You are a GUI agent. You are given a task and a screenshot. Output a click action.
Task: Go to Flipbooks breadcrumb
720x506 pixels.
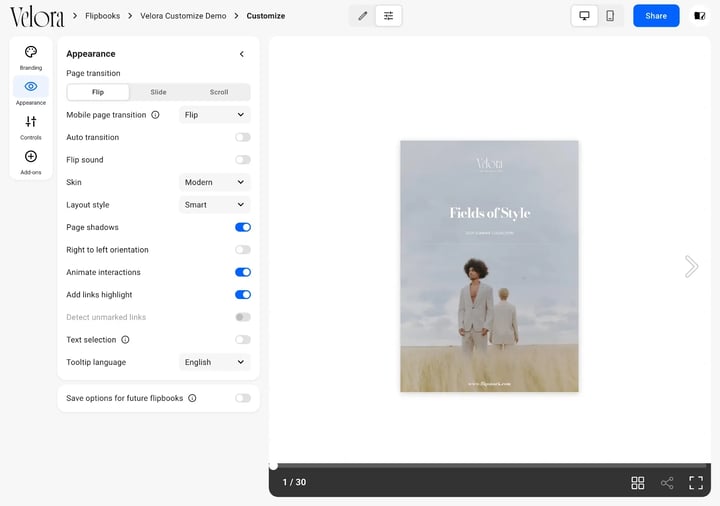click(x=102, y=16)
